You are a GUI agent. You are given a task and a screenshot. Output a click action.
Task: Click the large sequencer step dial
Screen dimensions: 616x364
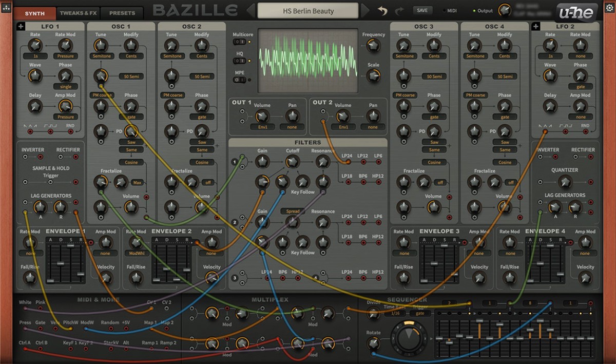pyautogui.click(x=409, y=337)
